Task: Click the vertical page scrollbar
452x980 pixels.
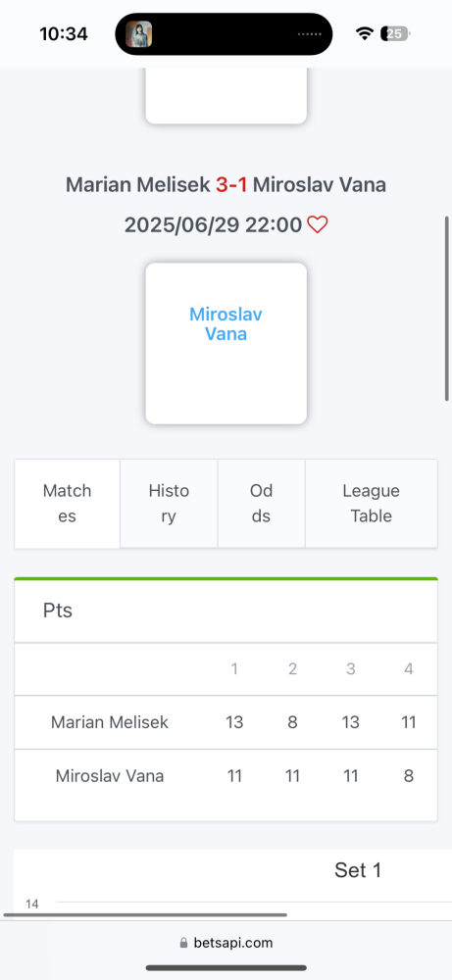Action: point(447,308)
